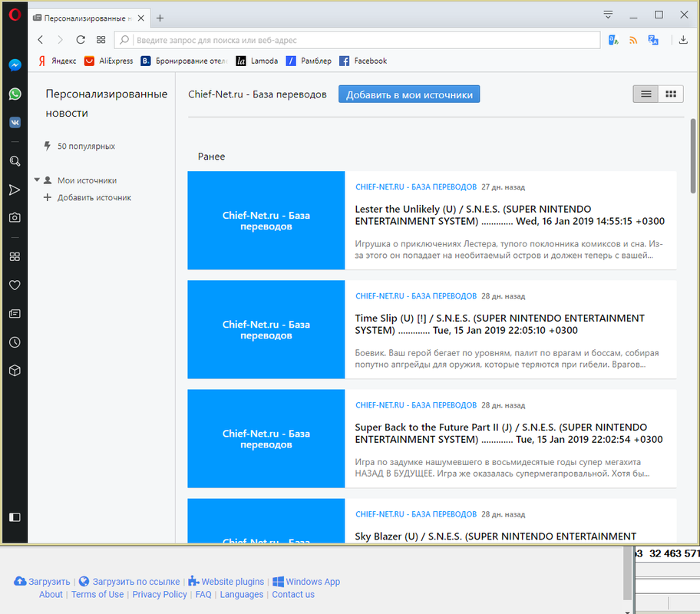Open the Бронирование отелей bookmark
Screen dimensions: 700x614
coord(184,61)
